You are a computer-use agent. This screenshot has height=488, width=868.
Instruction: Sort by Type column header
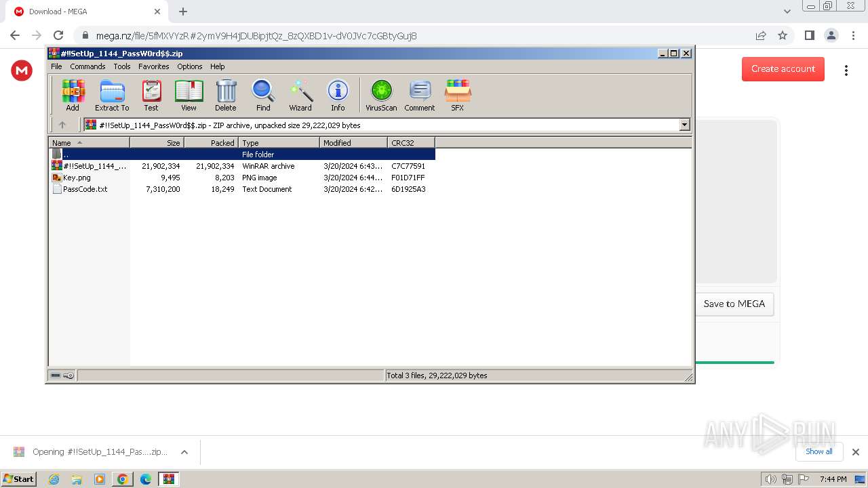279,142
